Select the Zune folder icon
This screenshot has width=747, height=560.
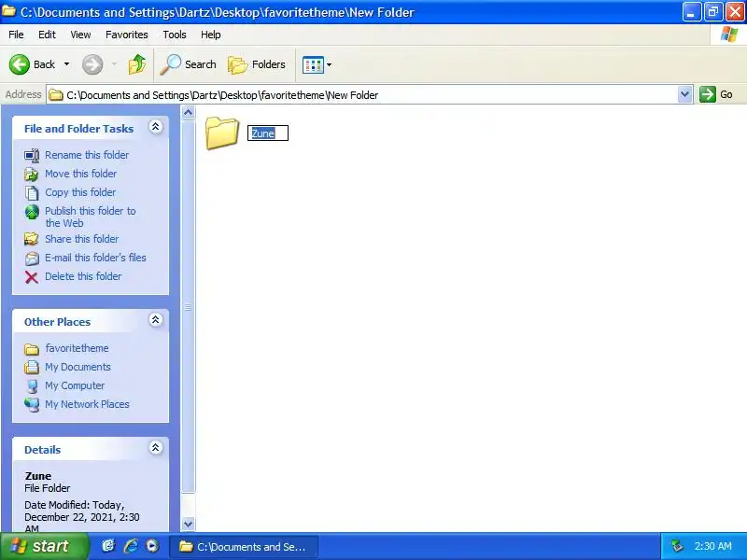(222, 133)
